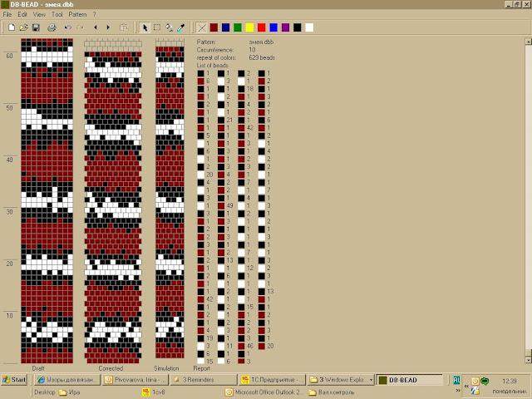Print the bead pattern
The width and height of the screenshot is (532, 399).
(x=52, y=27)
